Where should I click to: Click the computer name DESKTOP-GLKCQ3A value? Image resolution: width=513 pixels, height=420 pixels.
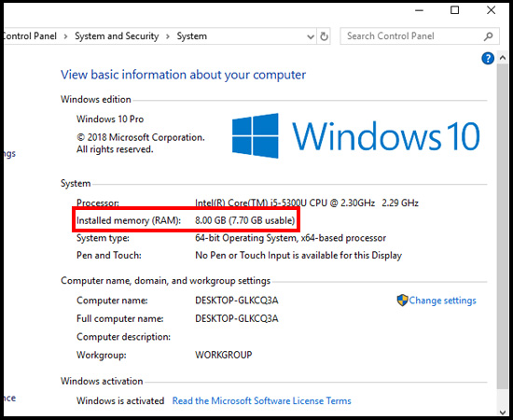237,301
